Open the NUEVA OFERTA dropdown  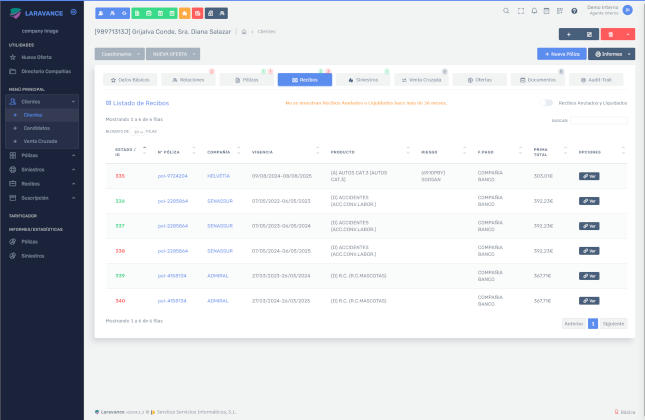[175, 54]
